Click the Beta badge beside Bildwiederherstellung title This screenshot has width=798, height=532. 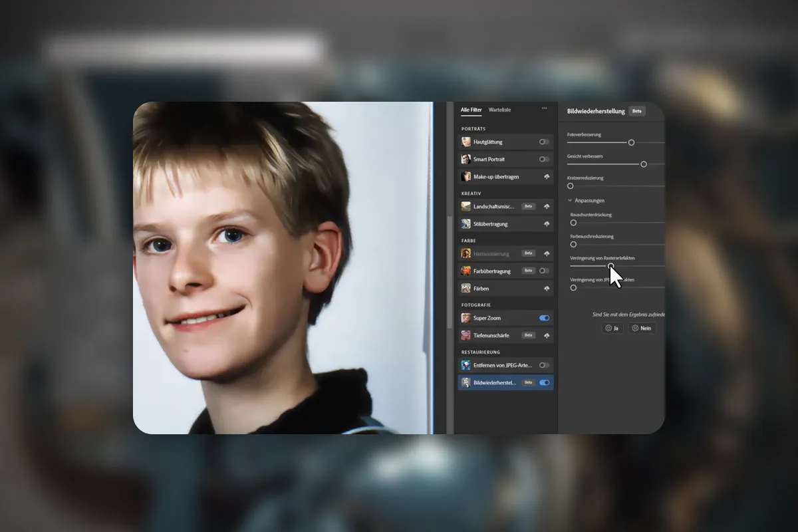[x=637, y=111]
